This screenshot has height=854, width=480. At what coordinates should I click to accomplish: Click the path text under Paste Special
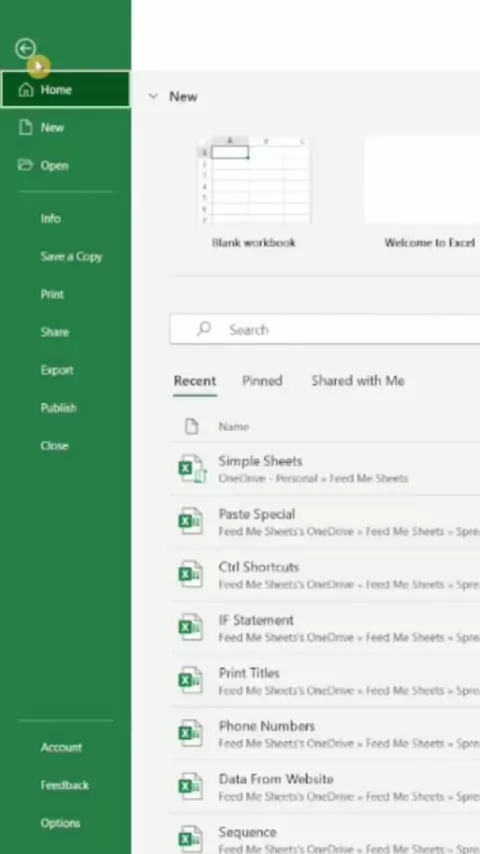(x=349, y=532)
